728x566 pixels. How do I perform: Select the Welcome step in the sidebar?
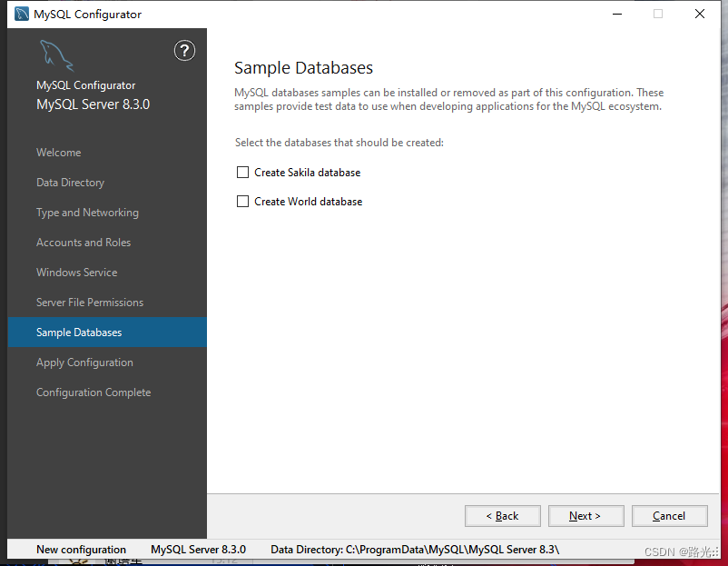[x=58, y=152]
